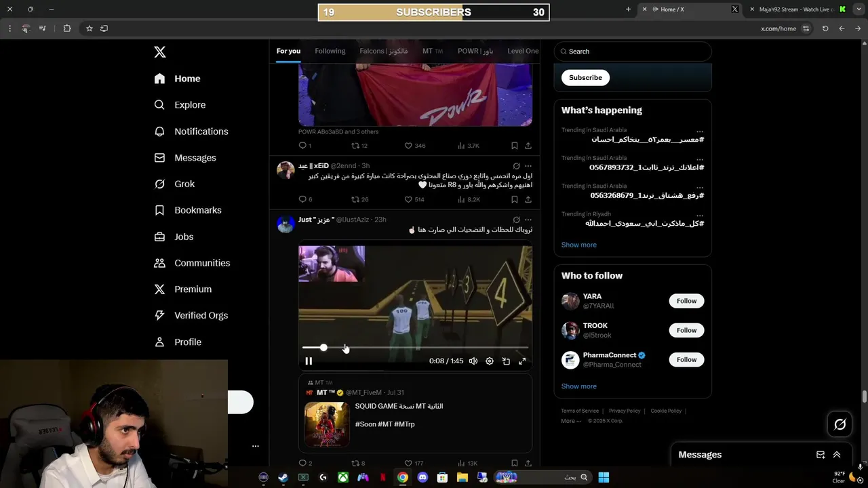
Task: Repost xEiD's post with 26 reposts
Action: point(359,199)
